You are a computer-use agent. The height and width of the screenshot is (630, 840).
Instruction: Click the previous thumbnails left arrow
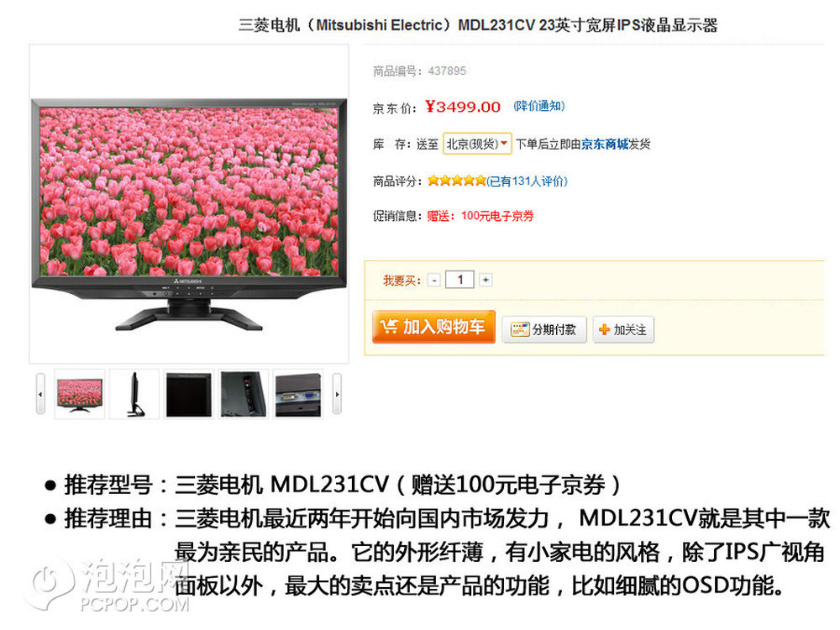pos(40,394)
